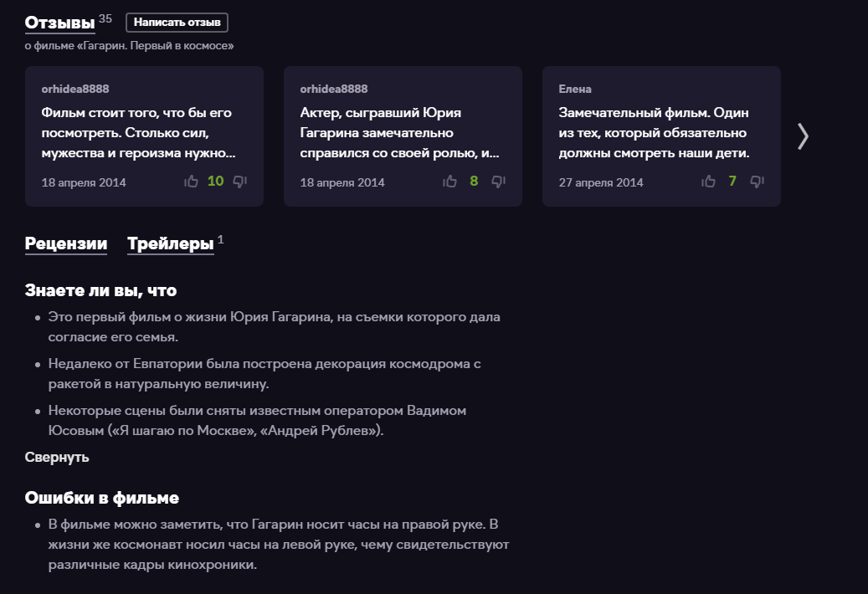Click the trailer count superscript 1

pos(219,238)
